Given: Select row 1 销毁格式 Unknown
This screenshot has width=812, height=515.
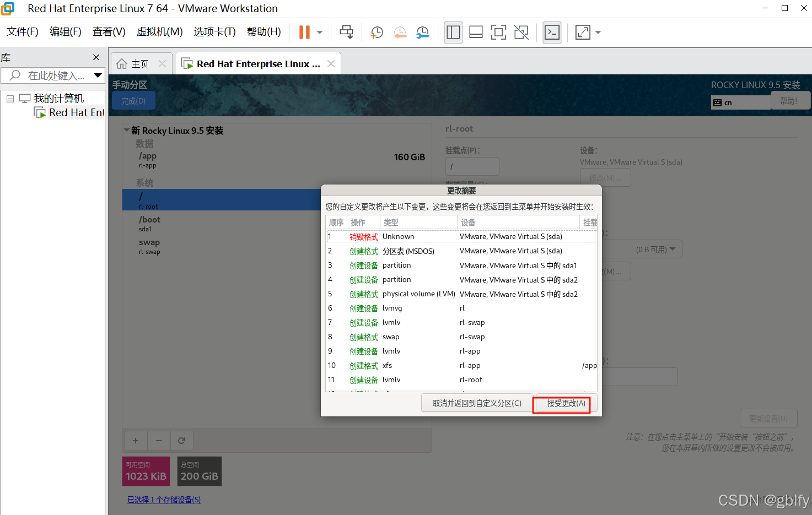Looking at the screenshot, I should [x=461, y=236].
